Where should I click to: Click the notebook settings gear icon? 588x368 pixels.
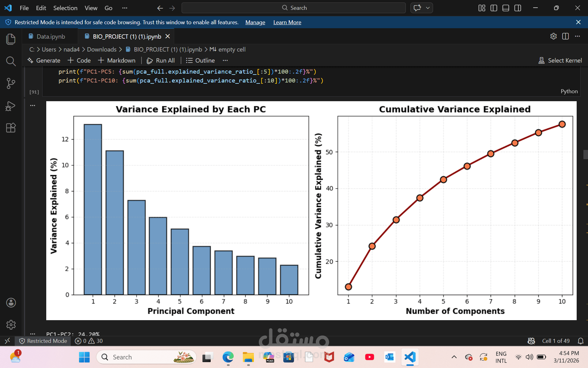[x=553, y=36]
